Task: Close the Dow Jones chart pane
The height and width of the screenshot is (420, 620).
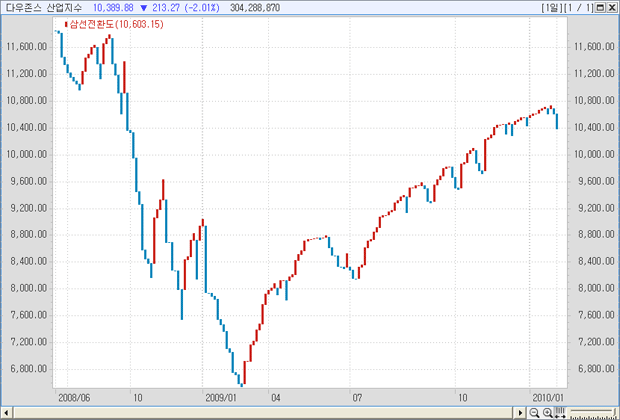Action: (612, 7)
